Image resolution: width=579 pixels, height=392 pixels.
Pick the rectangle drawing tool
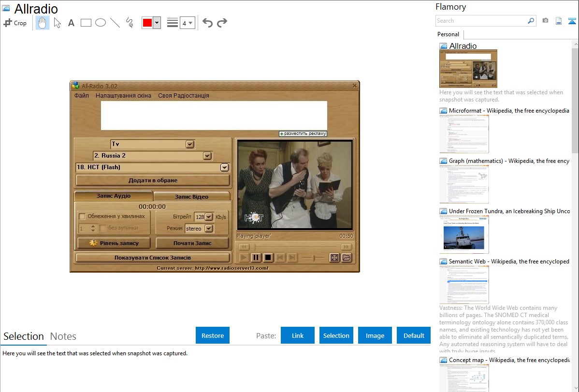[86, 23]
